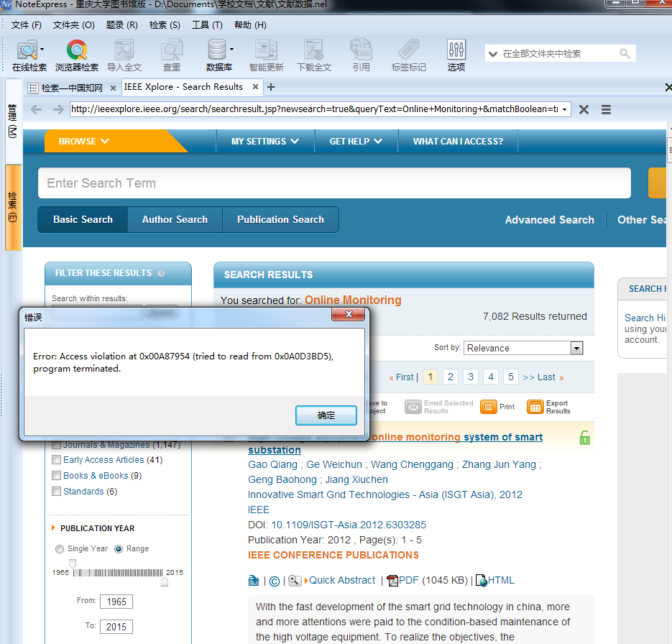Click the lower year range slider handle

tap(73, 563)
